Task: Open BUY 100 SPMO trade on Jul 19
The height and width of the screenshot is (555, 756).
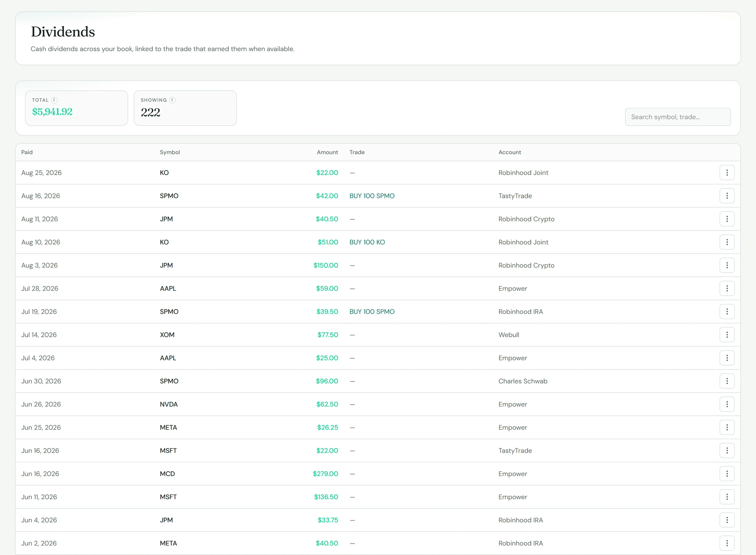Action: [x=372, y=312]
